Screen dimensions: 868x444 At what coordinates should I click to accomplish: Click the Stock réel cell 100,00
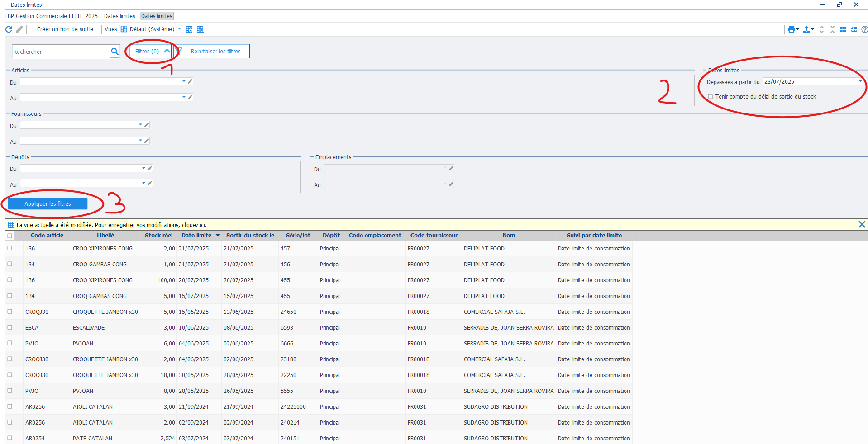(x=158, y=280)
